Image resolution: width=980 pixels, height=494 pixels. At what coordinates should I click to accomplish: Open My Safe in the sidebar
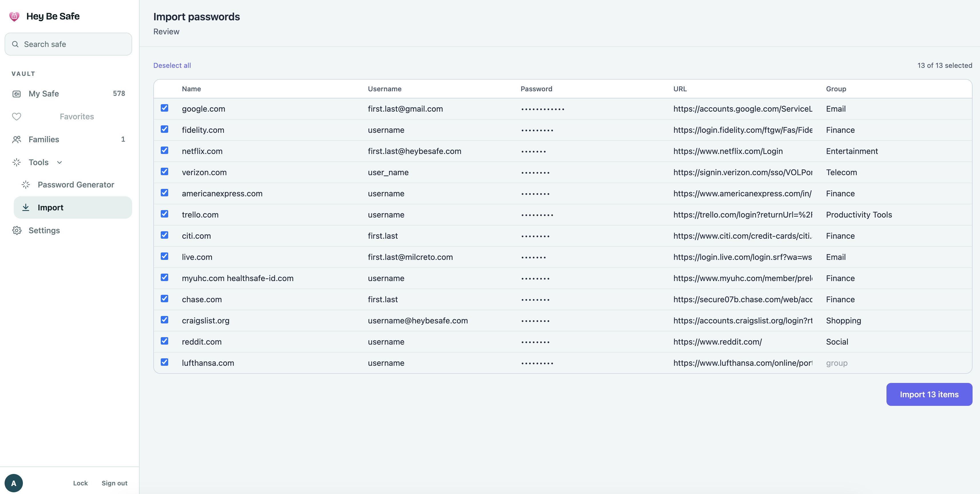[x=68, y=94]
